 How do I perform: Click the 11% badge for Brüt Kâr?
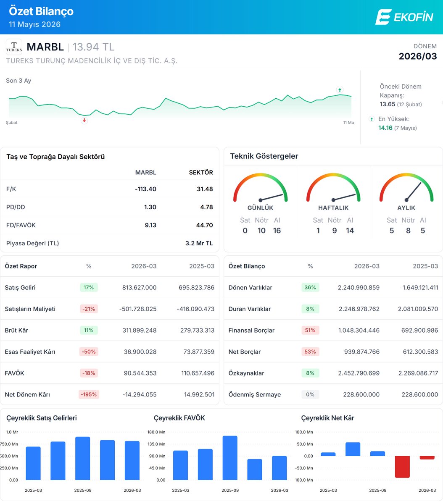(x=89, y=331)
